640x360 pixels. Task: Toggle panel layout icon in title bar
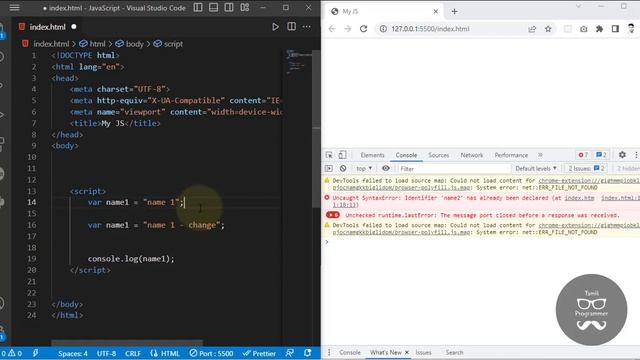point(213,7)
